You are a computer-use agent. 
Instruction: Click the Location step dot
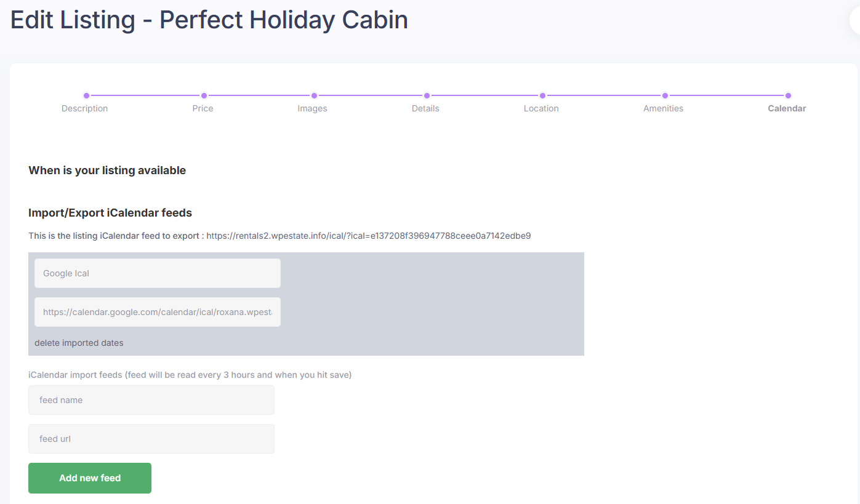(542, 95)
